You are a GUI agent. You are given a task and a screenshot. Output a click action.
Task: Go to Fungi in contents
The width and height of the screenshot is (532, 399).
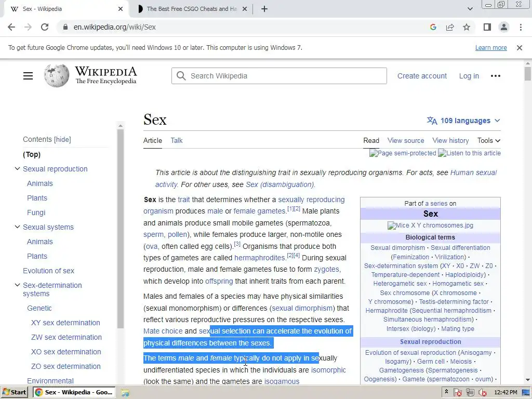[x=36, y=212]
